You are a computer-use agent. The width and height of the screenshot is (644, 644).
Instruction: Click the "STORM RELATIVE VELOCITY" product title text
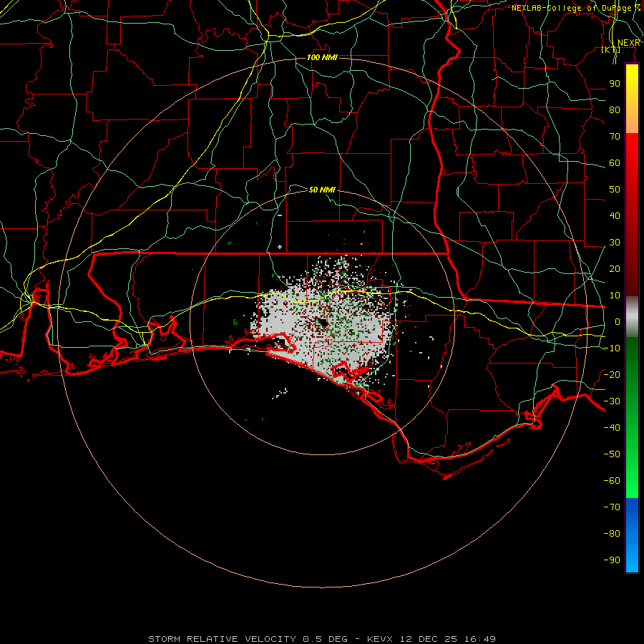tap(222, 639)
